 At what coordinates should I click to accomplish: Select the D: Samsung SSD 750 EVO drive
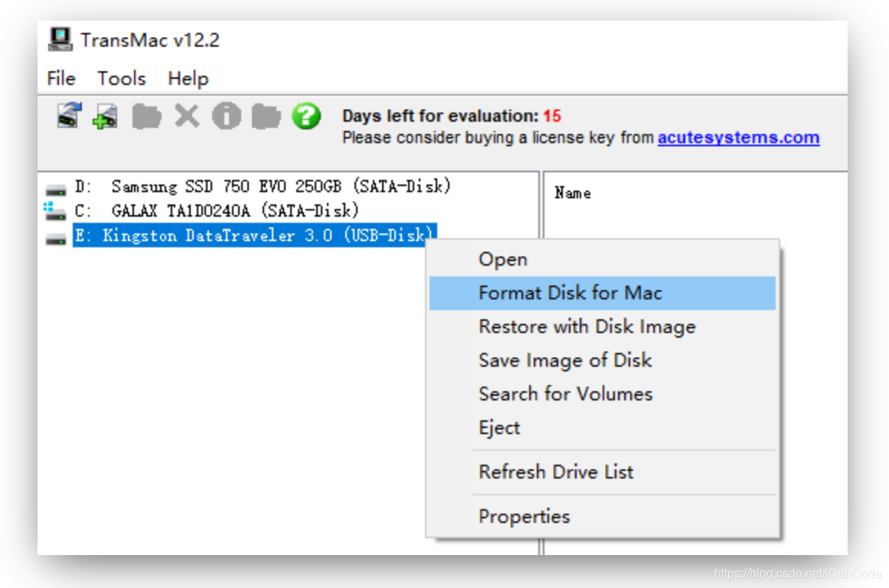click(263, 186)
